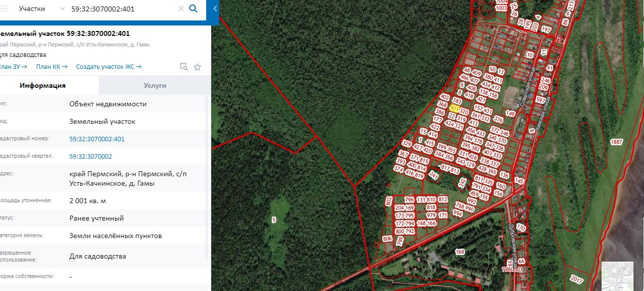Switch to the Услуги tab
Screen dimensions: 644x291
pos(155,85)
